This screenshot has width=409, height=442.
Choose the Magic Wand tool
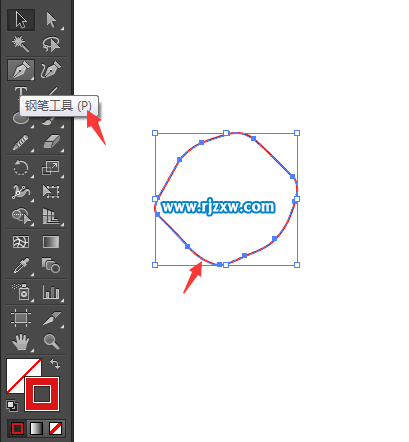21,44
